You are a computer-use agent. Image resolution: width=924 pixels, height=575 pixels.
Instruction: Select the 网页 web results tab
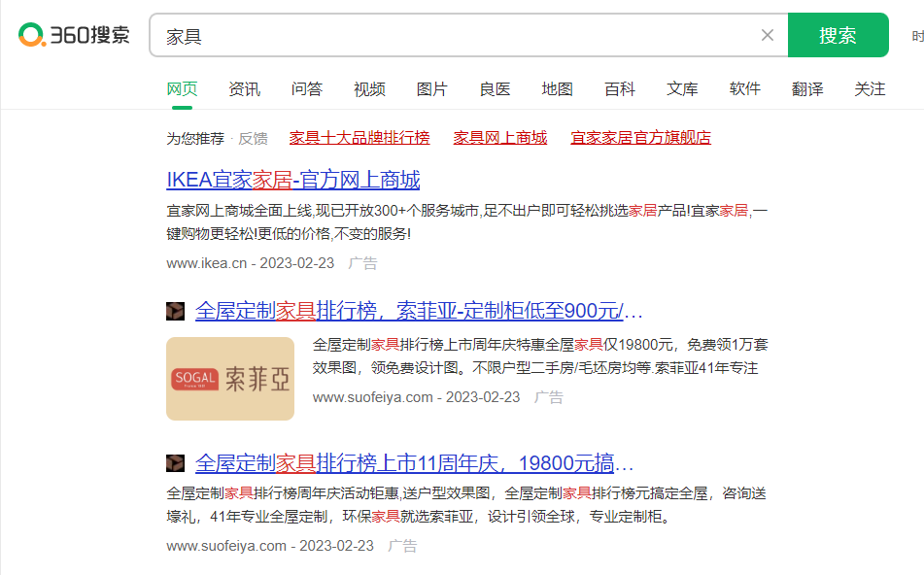pos(182,88)
